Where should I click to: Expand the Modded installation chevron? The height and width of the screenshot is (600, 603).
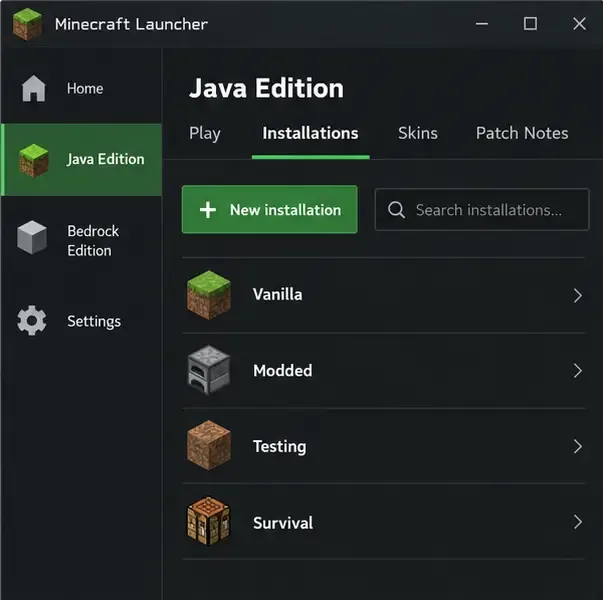click(577, 371)
